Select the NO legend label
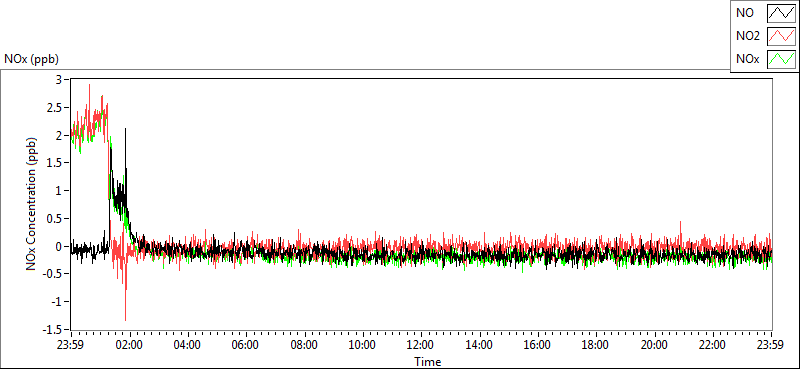This screenshot has width=800, height=369. point(744,13)
